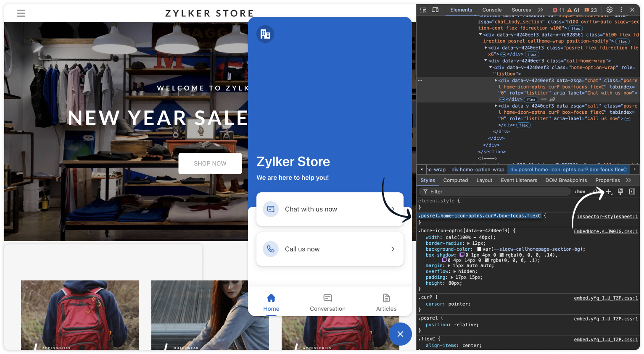Image resolution: width=644 pixels, height=354 pixels.
Task: Open the Computed tab
Action: pos(456,180)
